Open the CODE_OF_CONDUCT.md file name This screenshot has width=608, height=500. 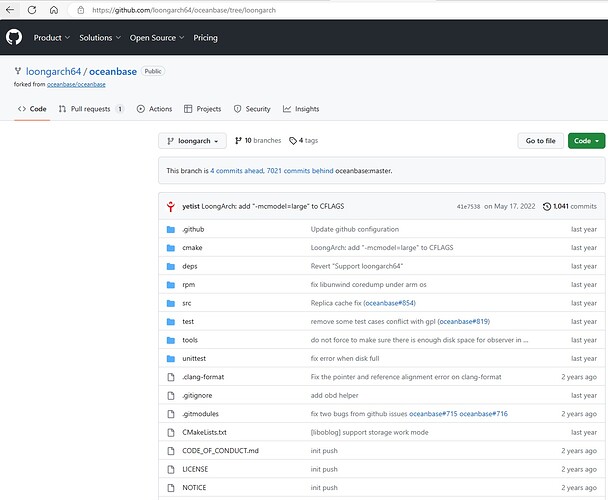[220, 451]
